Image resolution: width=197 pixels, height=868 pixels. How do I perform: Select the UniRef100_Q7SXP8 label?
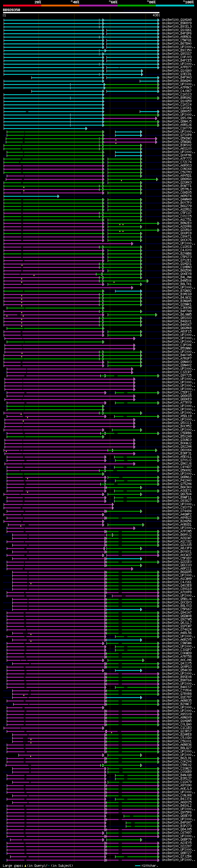[x=176, y=135]
